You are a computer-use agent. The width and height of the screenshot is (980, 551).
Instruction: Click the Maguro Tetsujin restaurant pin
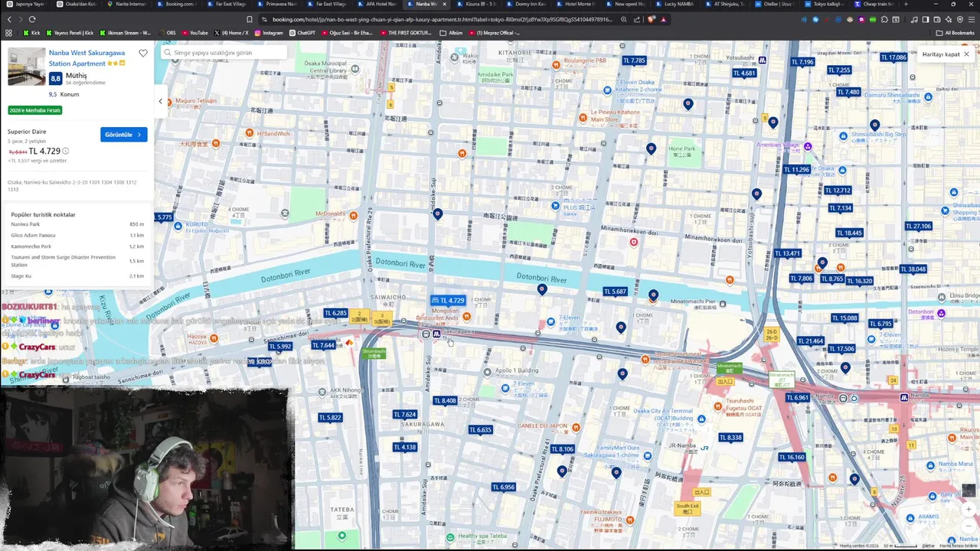pyautogui.click(x=169, y=101)
